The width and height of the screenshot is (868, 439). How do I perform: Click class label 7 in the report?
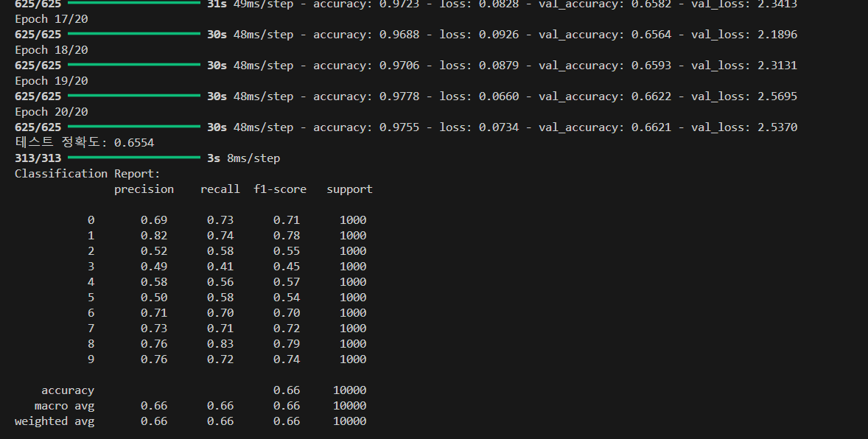click(x=91, y=329)
